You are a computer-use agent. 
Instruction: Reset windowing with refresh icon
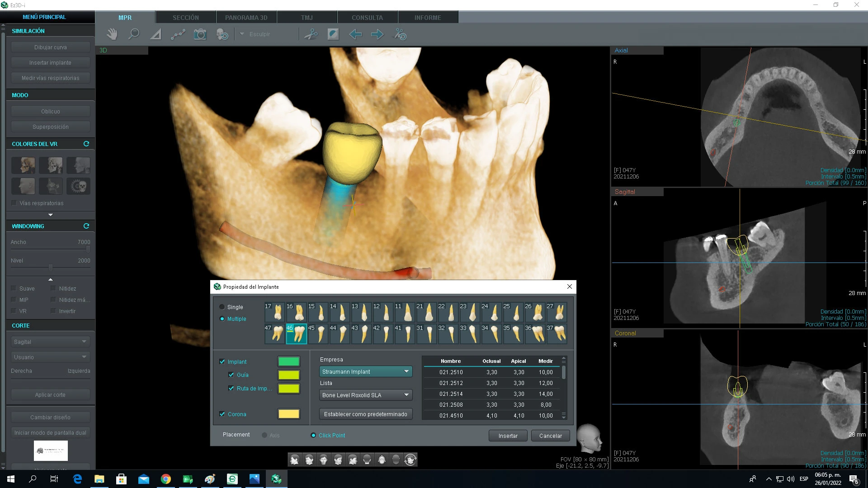tap(86, 226)
